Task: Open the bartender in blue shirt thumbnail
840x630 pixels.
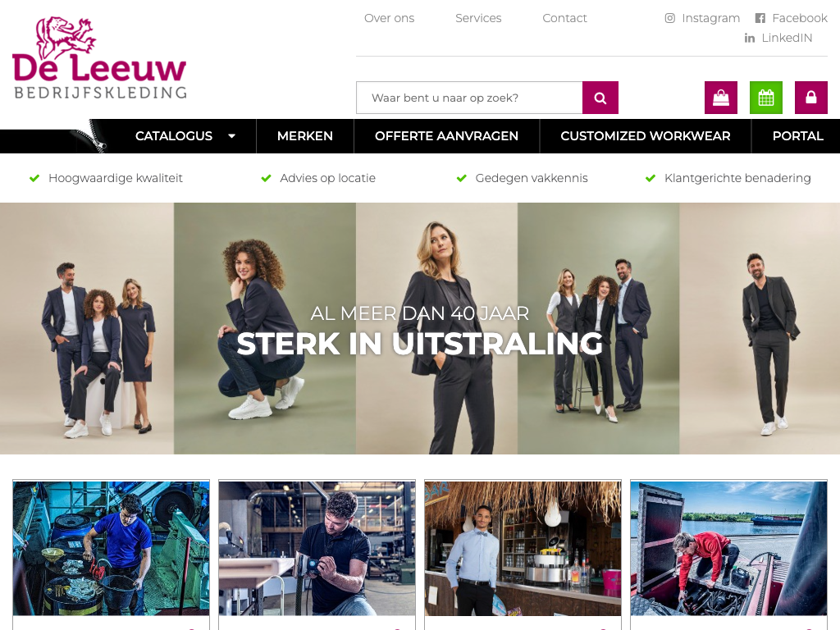Action: [x=523, y=548]
